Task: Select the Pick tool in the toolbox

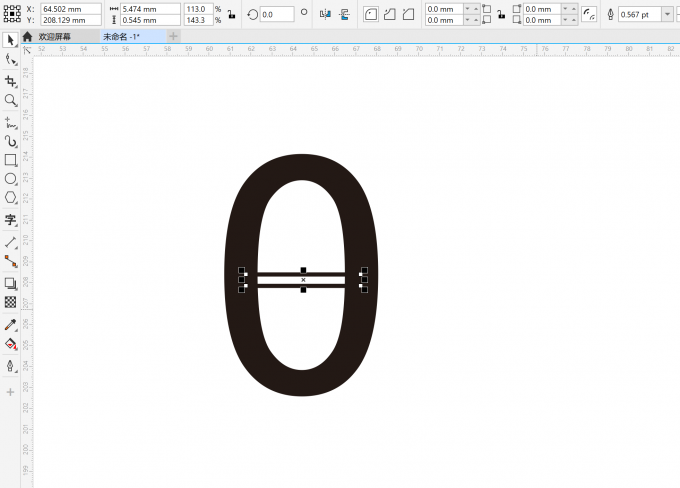Action: [11, 40]
